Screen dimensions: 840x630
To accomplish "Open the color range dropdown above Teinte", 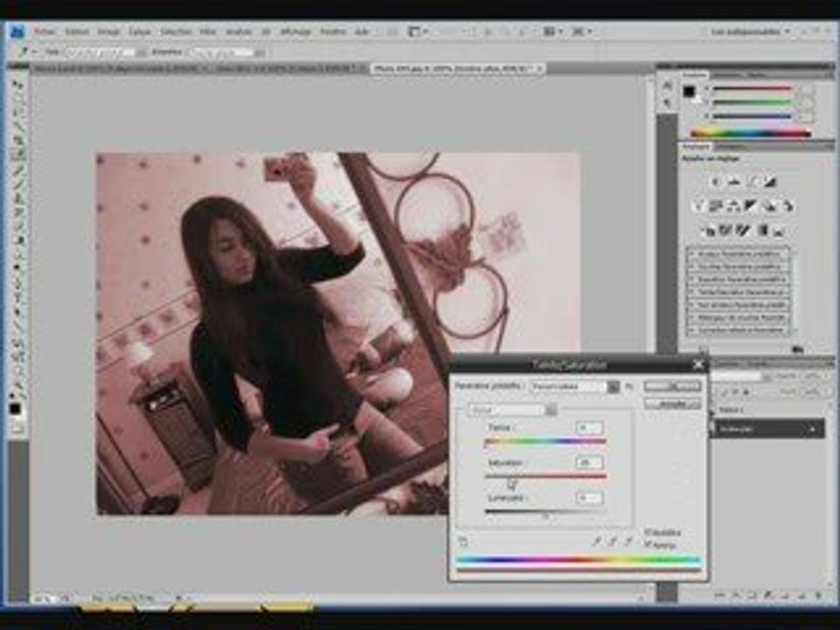I will pyautogui.click(x=513, y=409).
